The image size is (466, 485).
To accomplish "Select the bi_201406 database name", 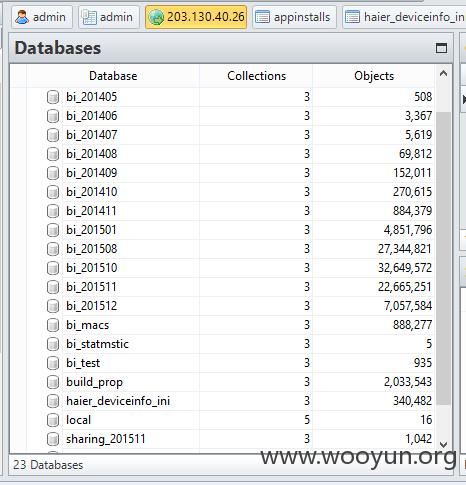I will pyautogui.click(x=92, y=116).
